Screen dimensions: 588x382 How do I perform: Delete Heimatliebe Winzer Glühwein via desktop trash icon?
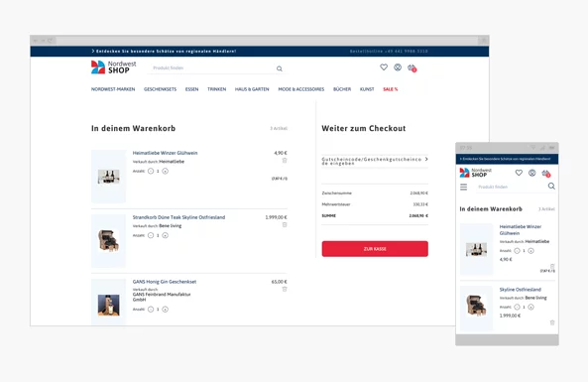pos(285,160)
